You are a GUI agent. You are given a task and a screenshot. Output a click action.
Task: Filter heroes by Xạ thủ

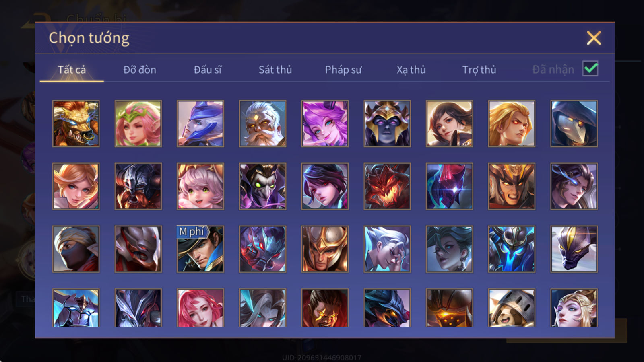coord(411,70)
